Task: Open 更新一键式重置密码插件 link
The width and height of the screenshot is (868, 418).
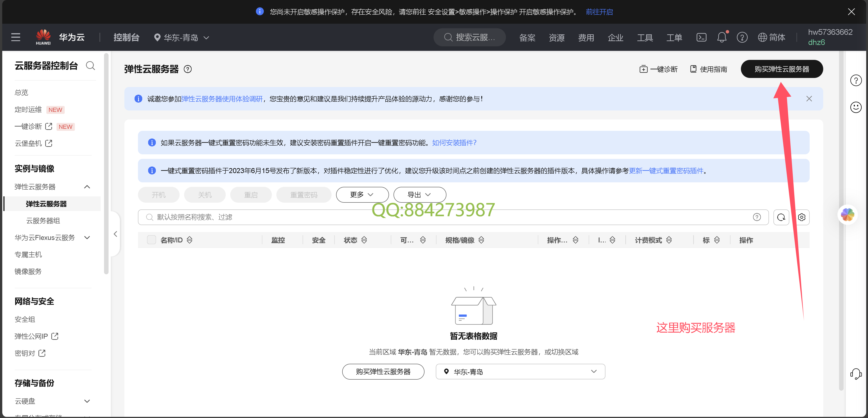Action: (666, 171)
